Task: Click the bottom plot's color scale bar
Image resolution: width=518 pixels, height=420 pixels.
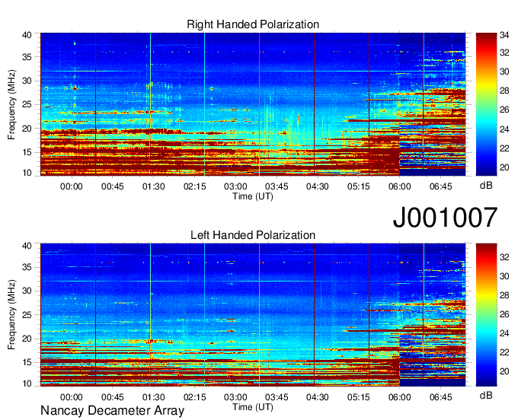Action: pos(486,315)
